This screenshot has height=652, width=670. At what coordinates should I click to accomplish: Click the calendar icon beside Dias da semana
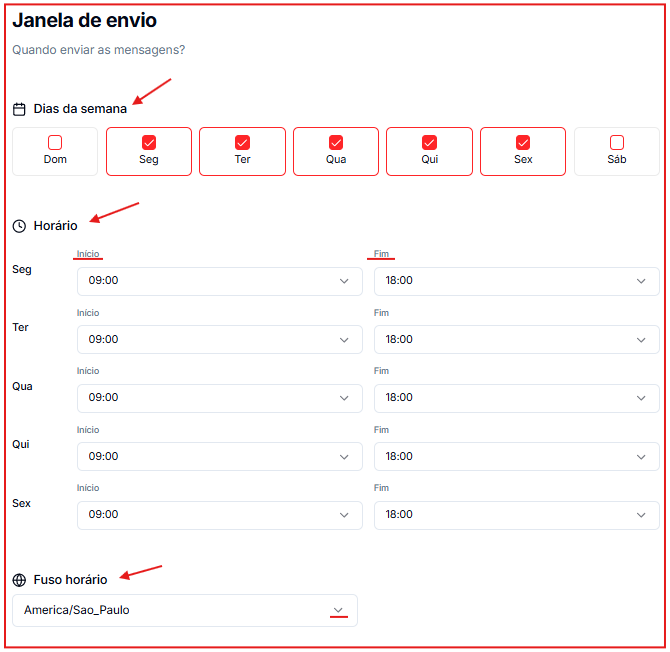(x=19, y=109)
